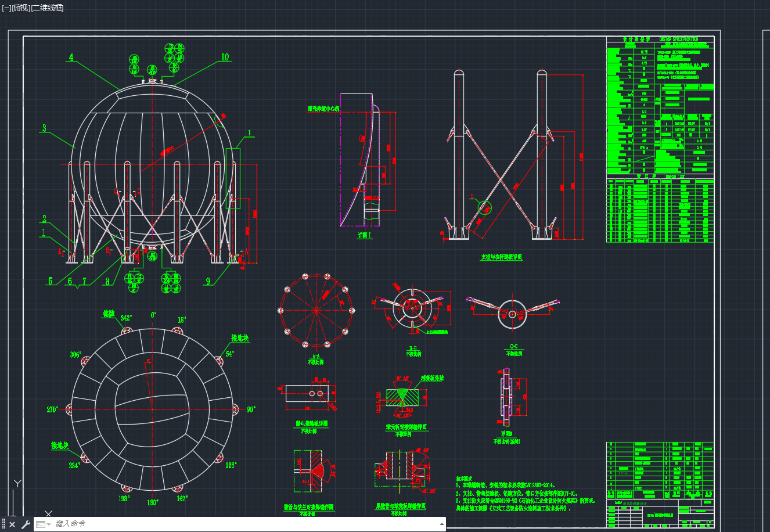Select the 接管与法兰对接焊缝详图 caption
This screenshot has height=532, width=770.
309,507
